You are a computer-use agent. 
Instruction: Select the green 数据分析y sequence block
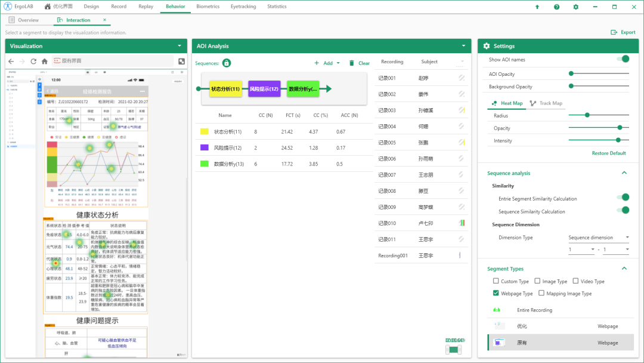click(303, 89)
